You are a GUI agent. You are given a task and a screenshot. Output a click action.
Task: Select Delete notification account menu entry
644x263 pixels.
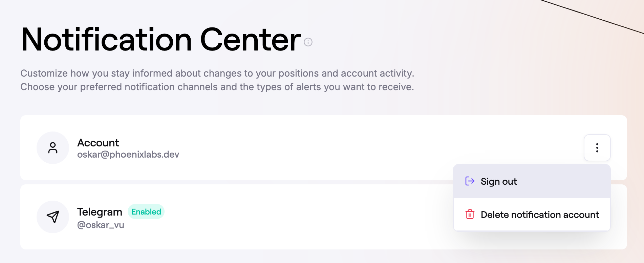[x=540, y=215]
